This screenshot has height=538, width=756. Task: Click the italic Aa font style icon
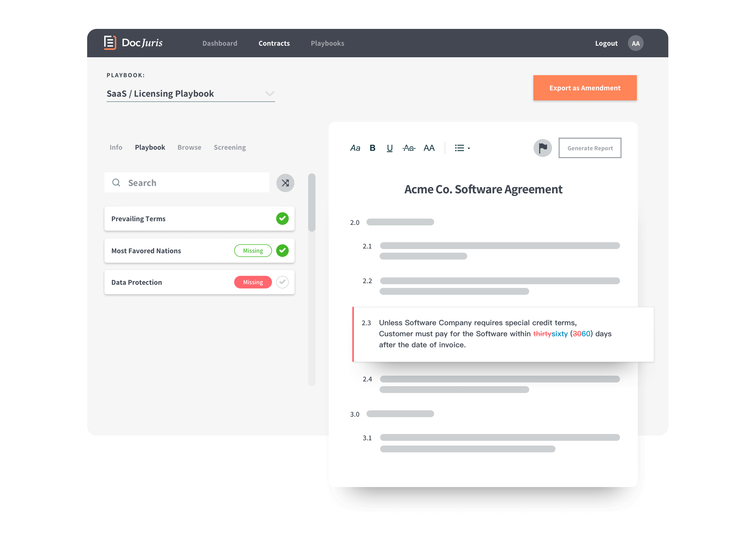(x=355, y=148)
